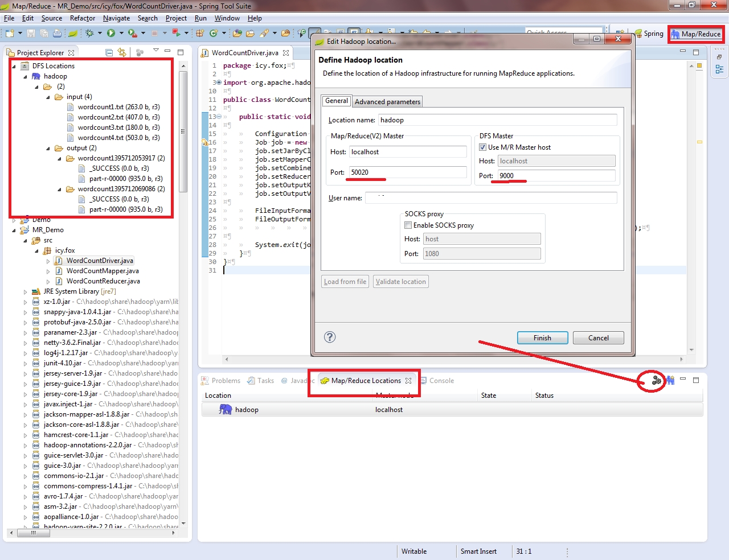Enable SOCKS proxy checkbox

click(408, 225)
